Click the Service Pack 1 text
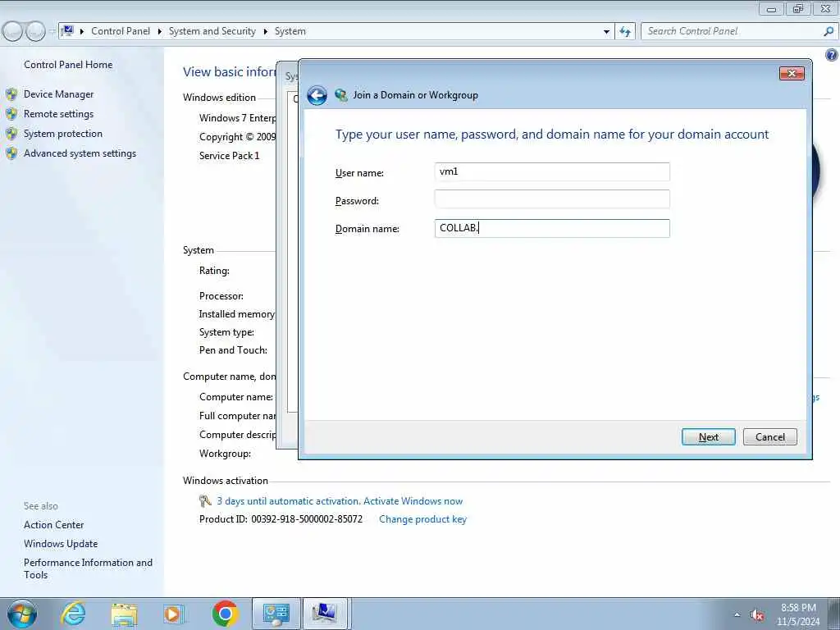 [230, 156]
